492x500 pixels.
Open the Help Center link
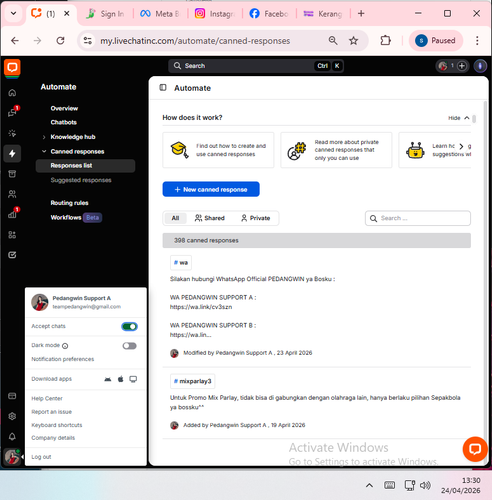tap(47, 399)
